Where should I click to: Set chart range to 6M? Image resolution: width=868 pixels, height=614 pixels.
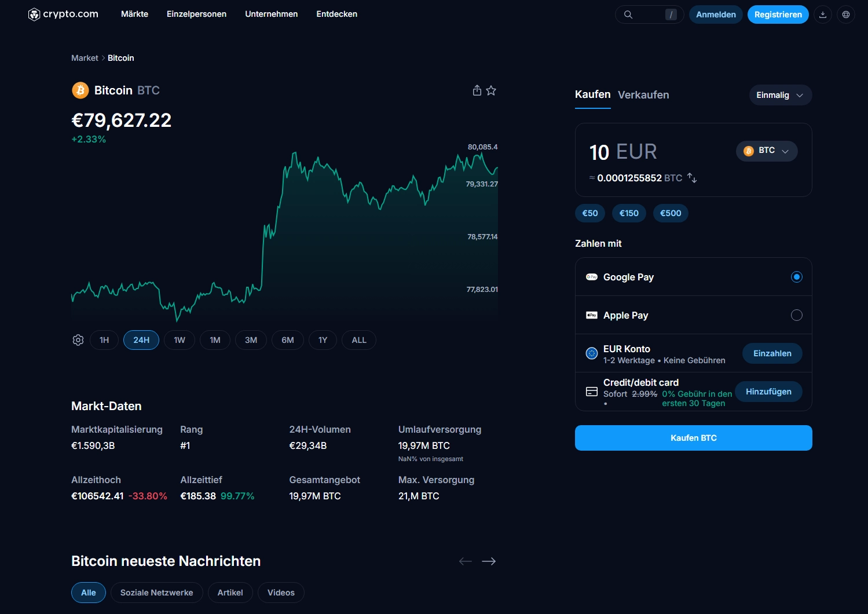pos(288,340)
